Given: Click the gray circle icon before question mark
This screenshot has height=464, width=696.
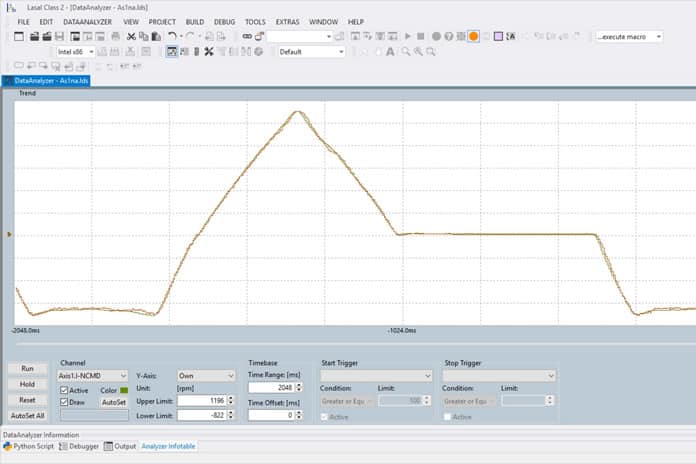Looking at the screenshot, I should coord(436,36).
